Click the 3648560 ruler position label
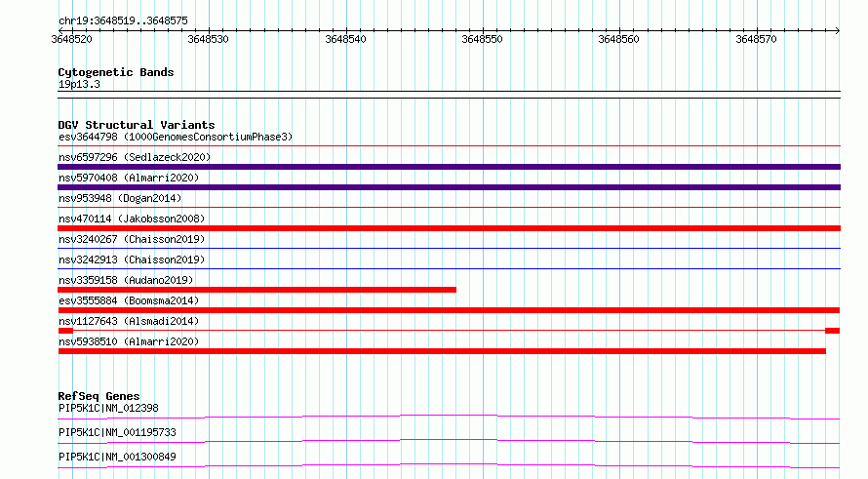 [619, 39]
